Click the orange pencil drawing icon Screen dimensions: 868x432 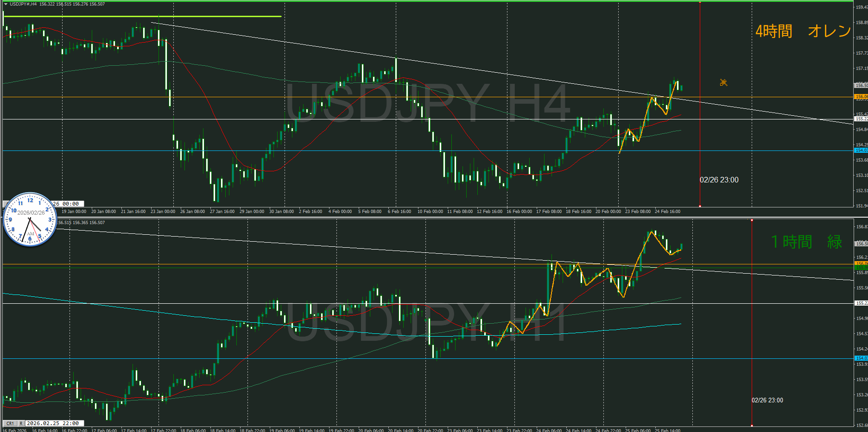click(x=723, y=83)
